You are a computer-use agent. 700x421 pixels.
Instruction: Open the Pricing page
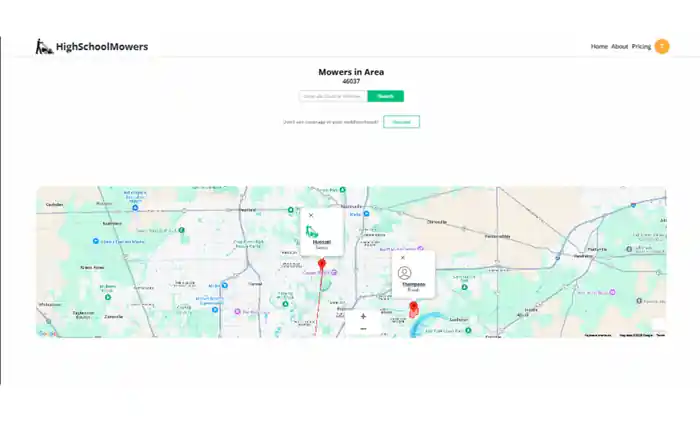(x=641, y=46)
